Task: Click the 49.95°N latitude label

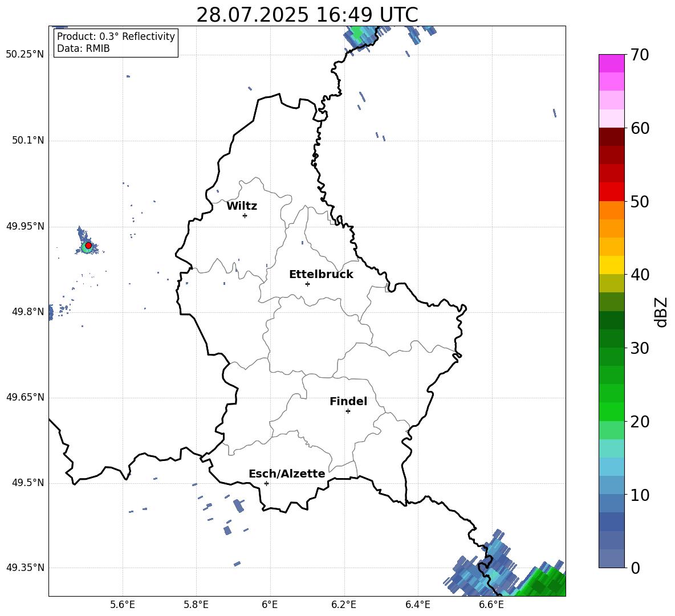Action: coord(25,226)
